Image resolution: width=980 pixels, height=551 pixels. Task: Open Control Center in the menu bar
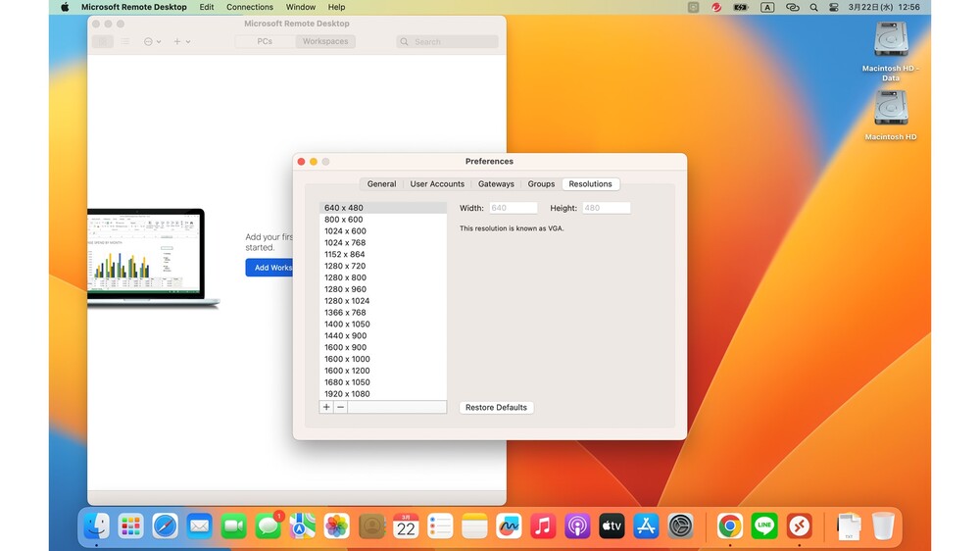834,7
